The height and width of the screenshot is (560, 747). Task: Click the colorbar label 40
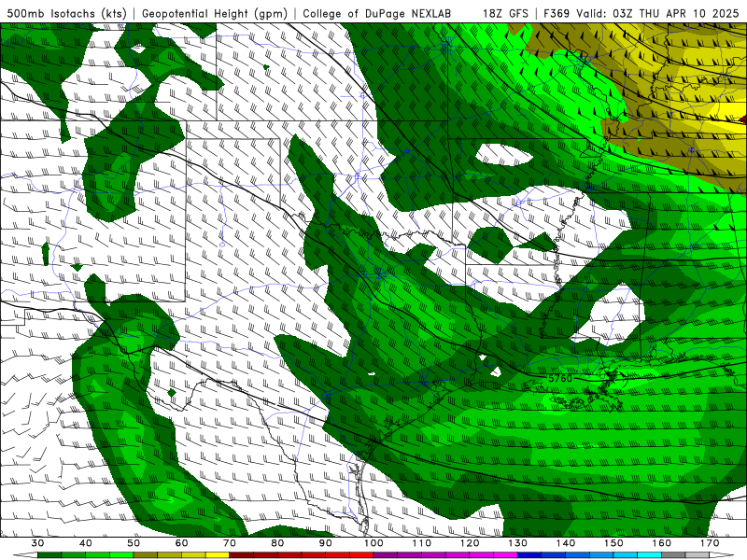86,543
